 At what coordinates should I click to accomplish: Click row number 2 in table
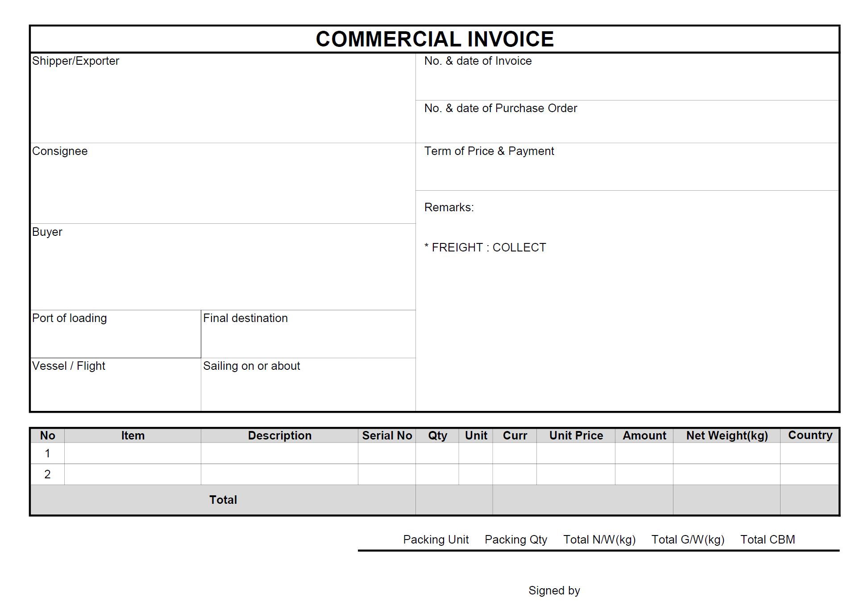47,474
